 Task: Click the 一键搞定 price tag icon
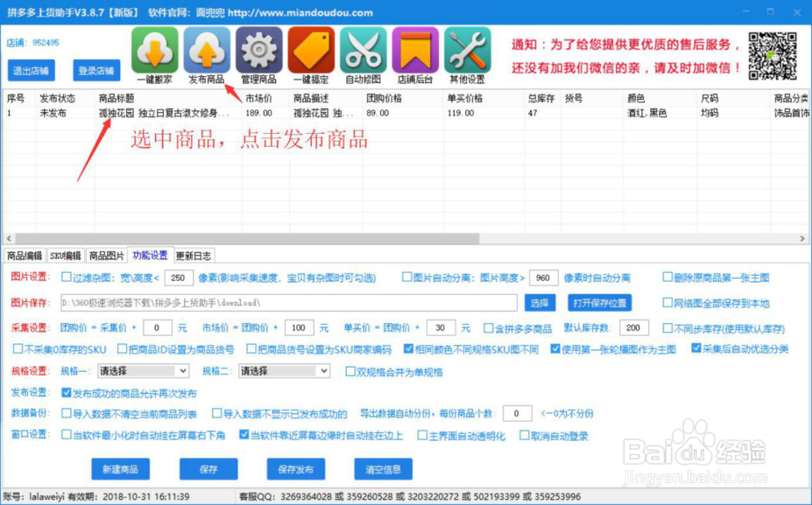[x=311, y=50]
